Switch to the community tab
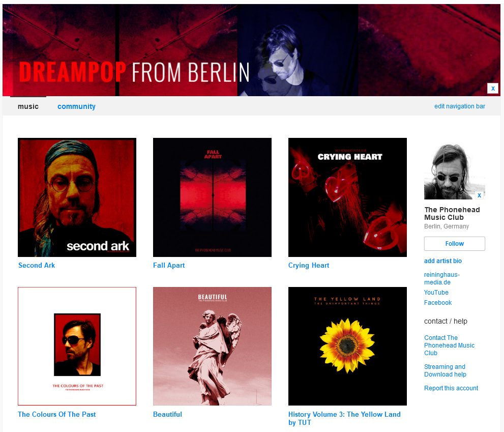This screenshot has width=504, height=432. [76, 106]
